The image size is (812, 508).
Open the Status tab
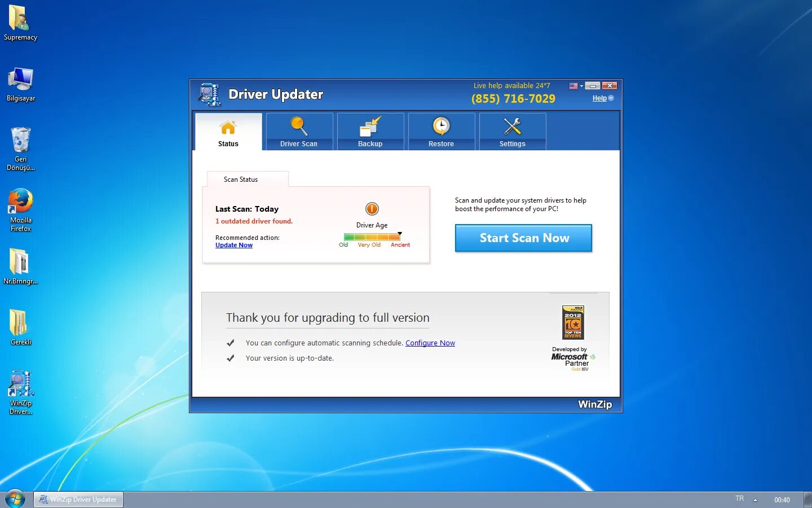[228, 132]
